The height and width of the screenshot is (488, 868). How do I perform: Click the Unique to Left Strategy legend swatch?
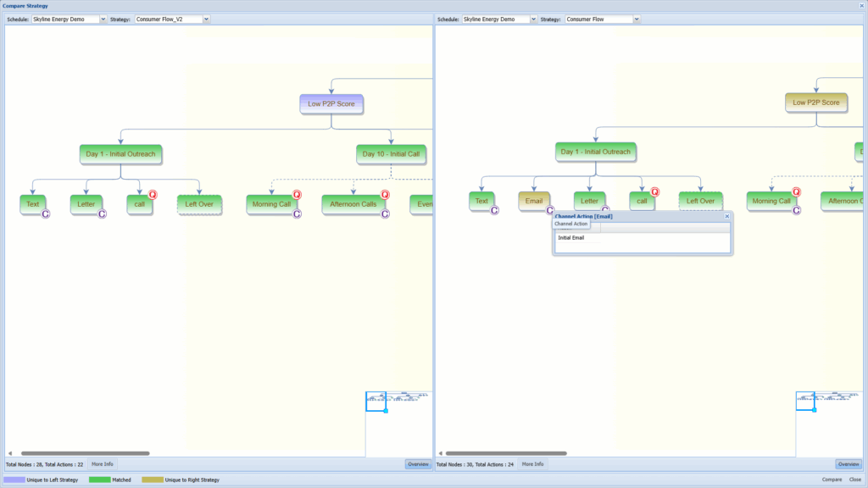(x=14, y=480)
